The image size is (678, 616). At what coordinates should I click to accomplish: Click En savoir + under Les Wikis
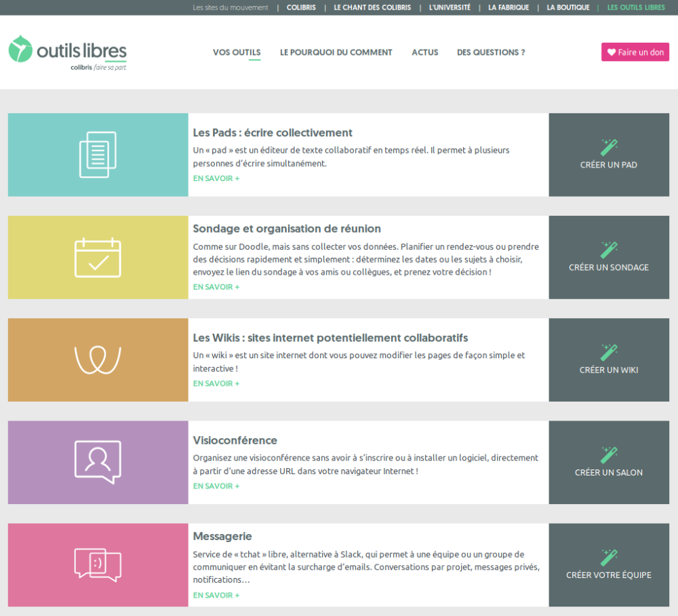coord(216,383)
